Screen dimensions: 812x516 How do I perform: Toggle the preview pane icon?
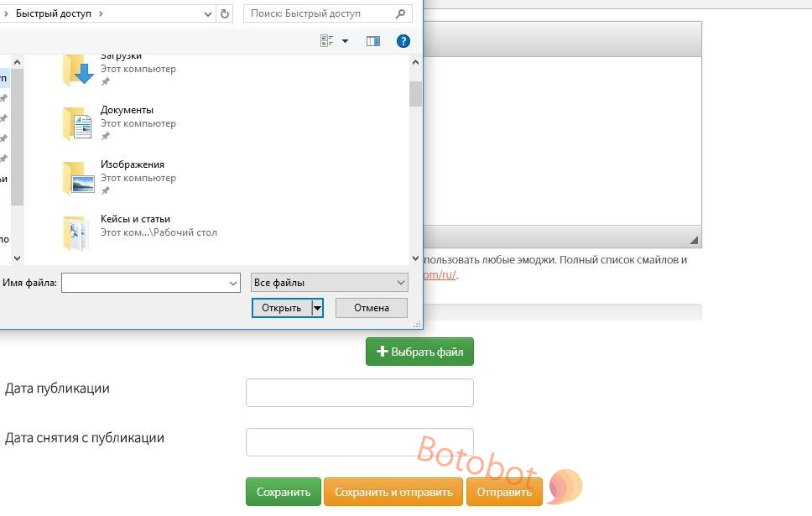click(x=373, y=41)
